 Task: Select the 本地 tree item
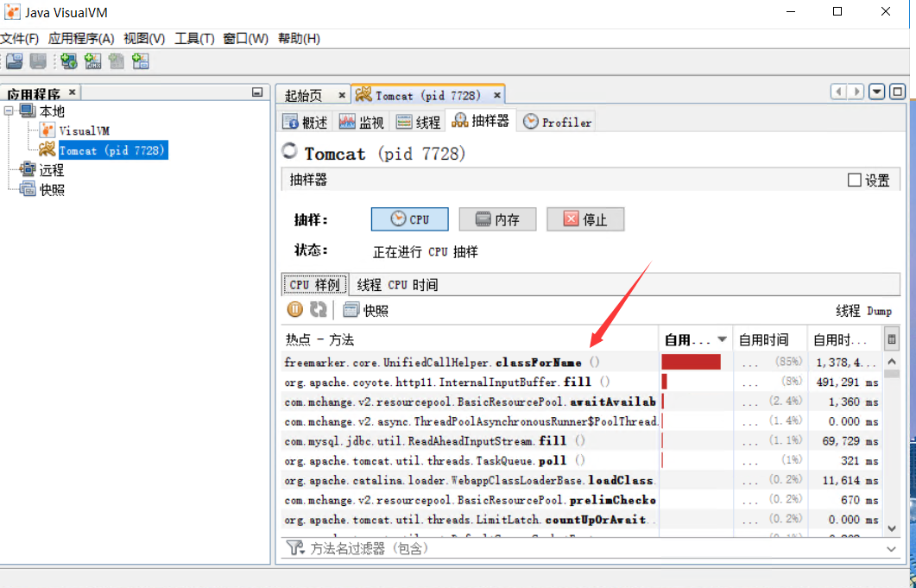click(x=52, y=111)
